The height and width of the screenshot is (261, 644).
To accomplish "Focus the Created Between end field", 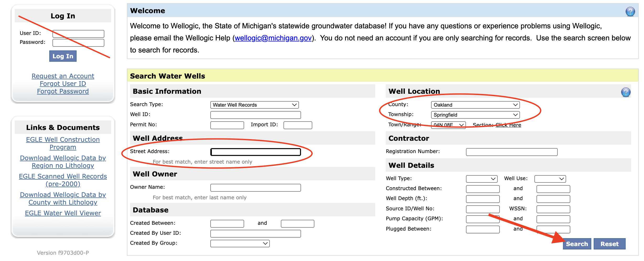I will coord(297,224).
